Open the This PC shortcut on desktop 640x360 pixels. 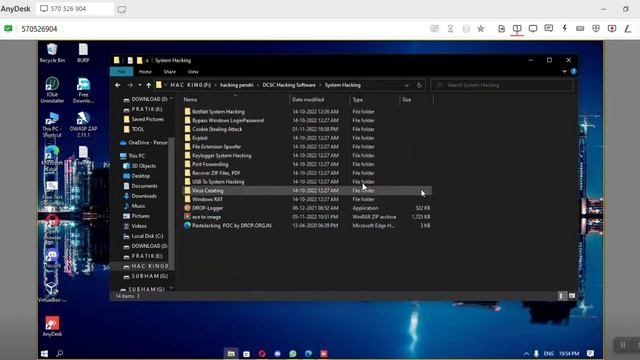52,124
